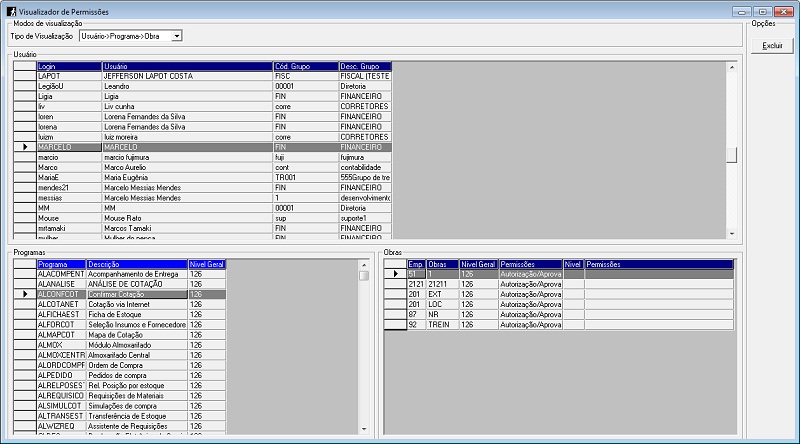Click the Programas grid vertical scrollbar thumb
The width and height of the screenshot is (800, 444).
click(x=364, y=275)
